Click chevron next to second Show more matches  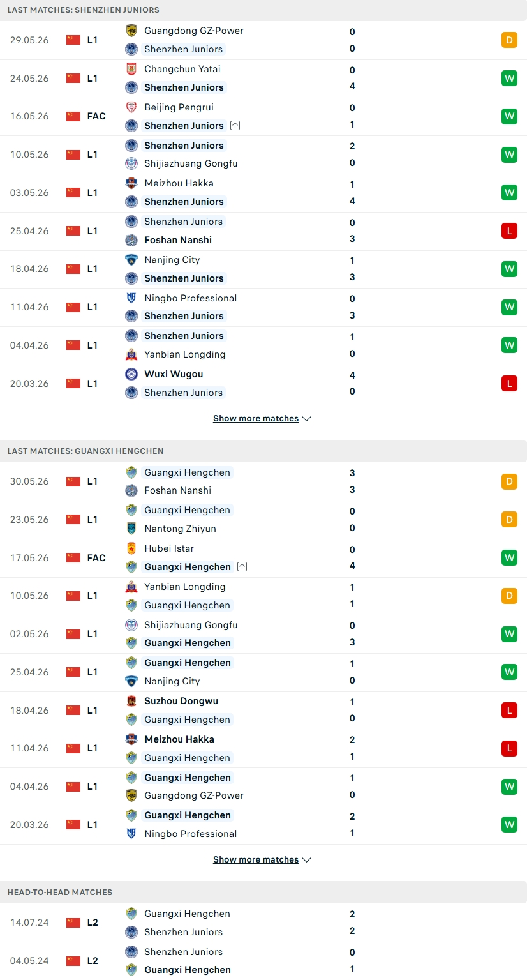click(306, 860)
